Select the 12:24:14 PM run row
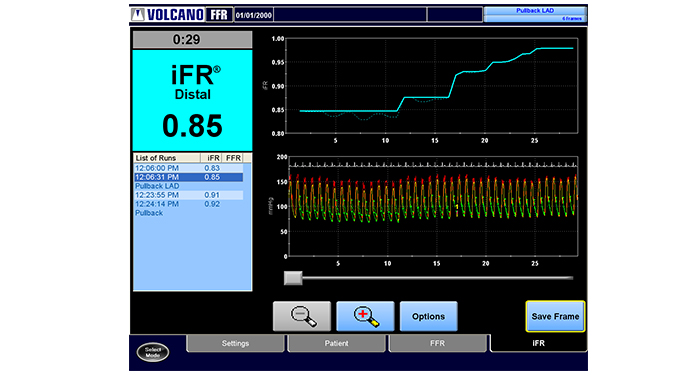This screenshot has height=375, width=700. pos(189,204)
